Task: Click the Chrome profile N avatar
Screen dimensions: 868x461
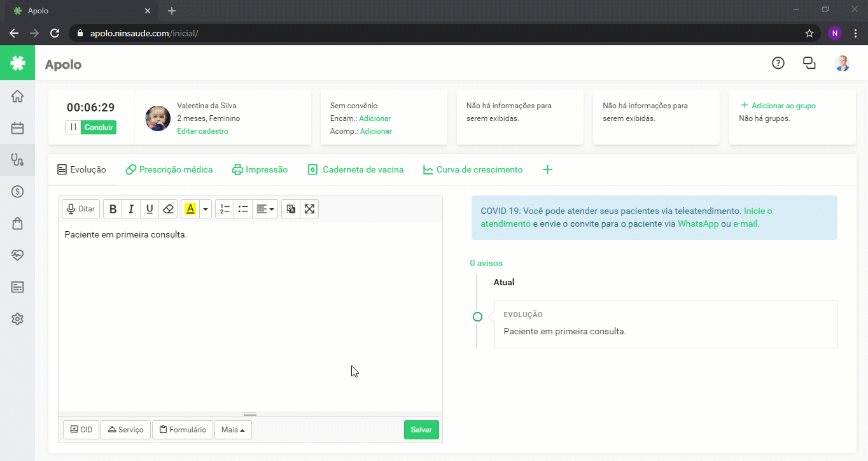Action: pyautogui.click(x=835, y=33)
